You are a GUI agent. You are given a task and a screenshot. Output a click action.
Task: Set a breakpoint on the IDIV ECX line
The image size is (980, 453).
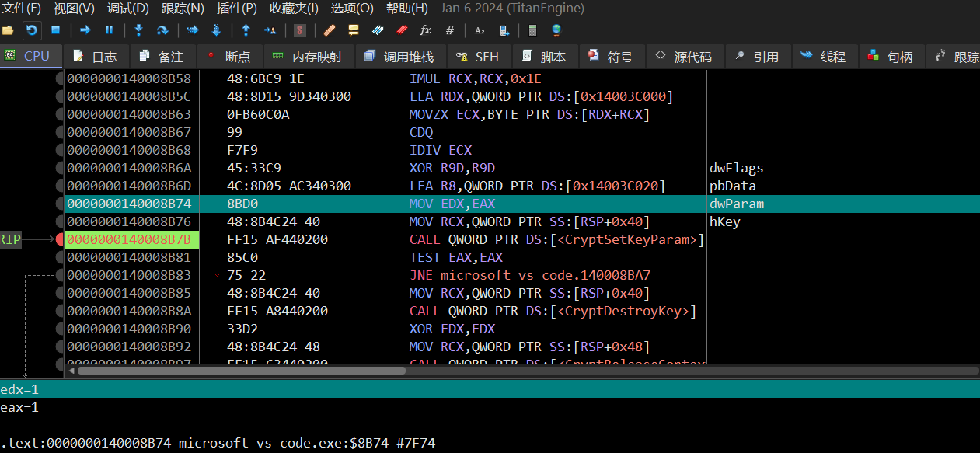[x=60, y=150]
